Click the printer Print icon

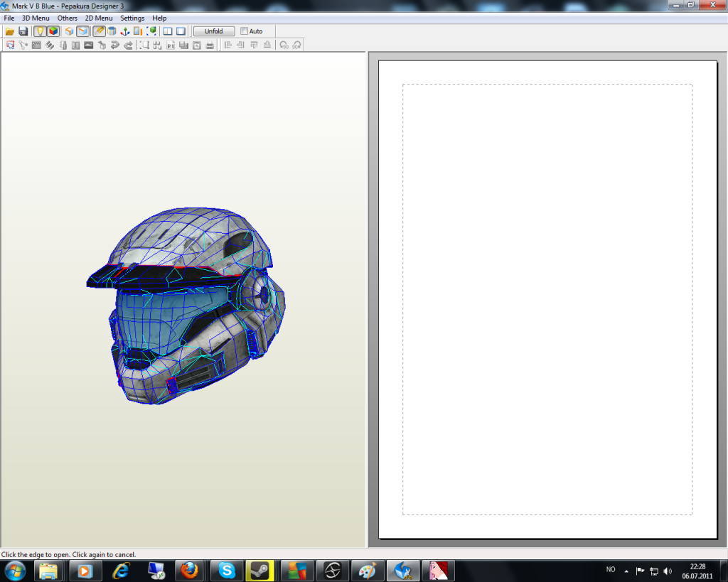(210, 45)
